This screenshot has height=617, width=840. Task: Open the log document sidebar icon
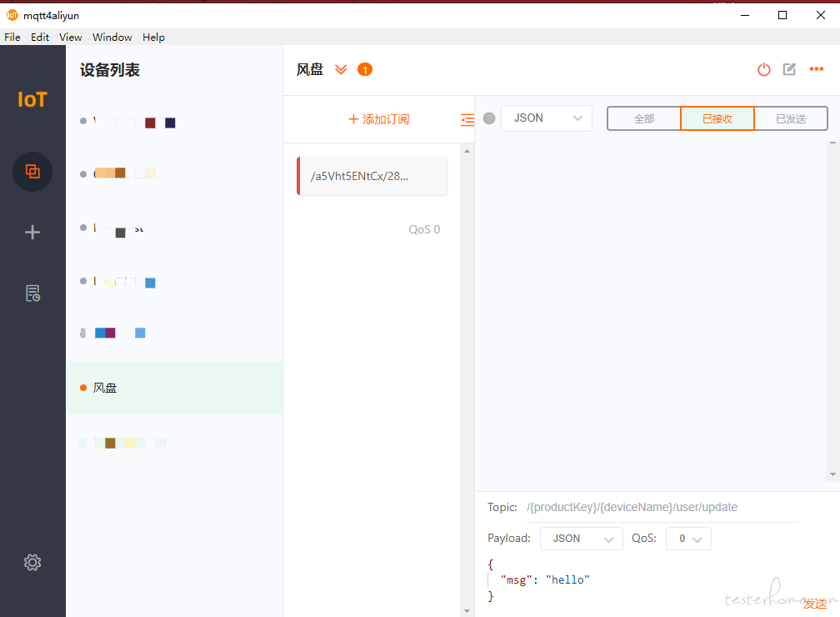[x=32, y=293]
